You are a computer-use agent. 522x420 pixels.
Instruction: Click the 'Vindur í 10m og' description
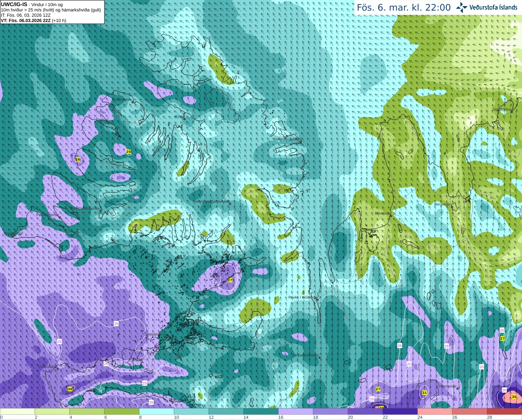pos(47,4)
